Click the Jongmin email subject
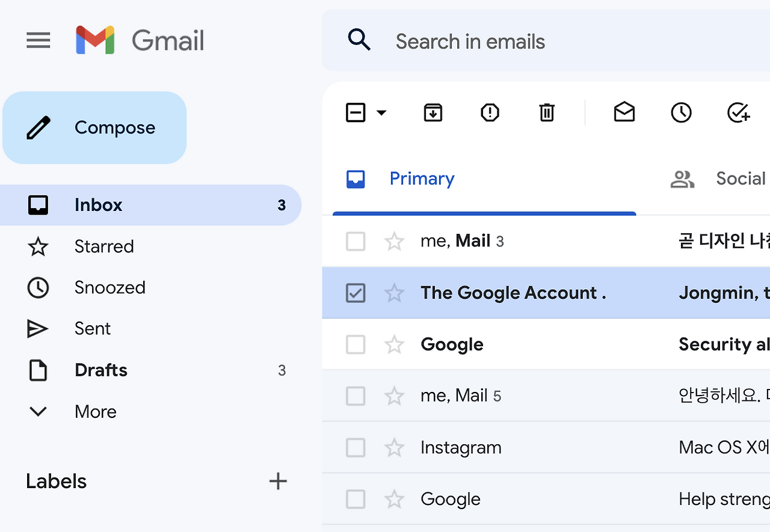The height and width of the screenshot is (532, 770). coord(724,293)
